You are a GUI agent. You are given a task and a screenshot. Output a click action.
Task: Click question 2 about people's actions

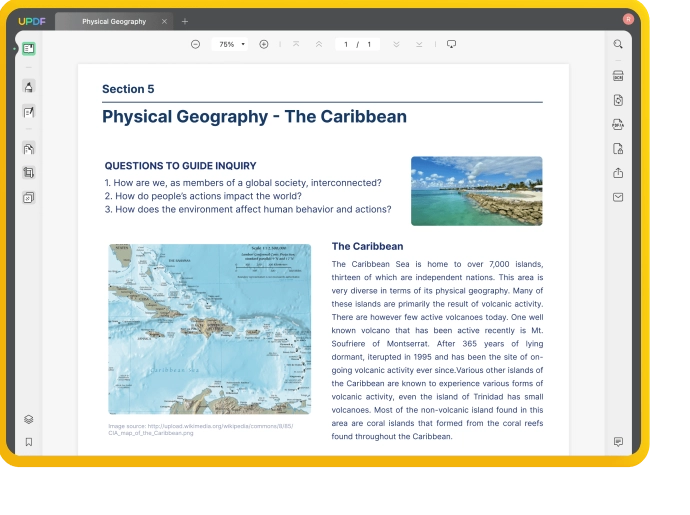(203, 196)
